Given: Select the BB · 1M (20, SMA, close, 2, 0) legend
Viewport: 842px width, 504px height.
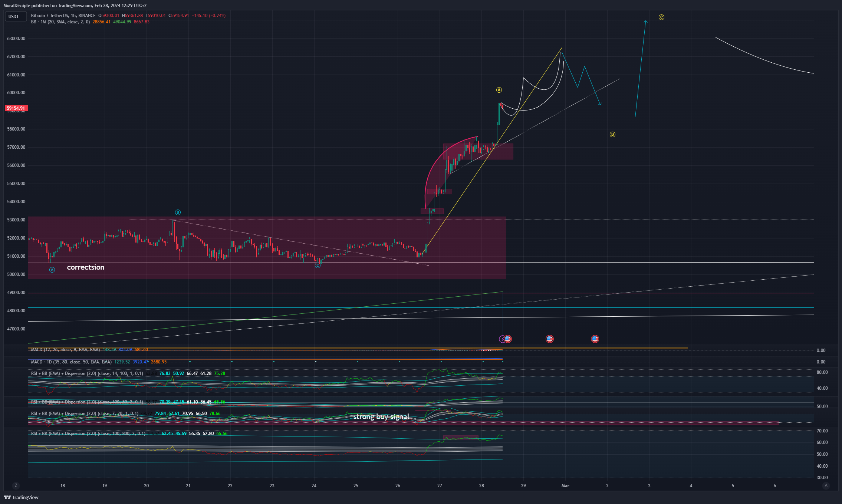Looking at the screenshot, I should 60,22.
